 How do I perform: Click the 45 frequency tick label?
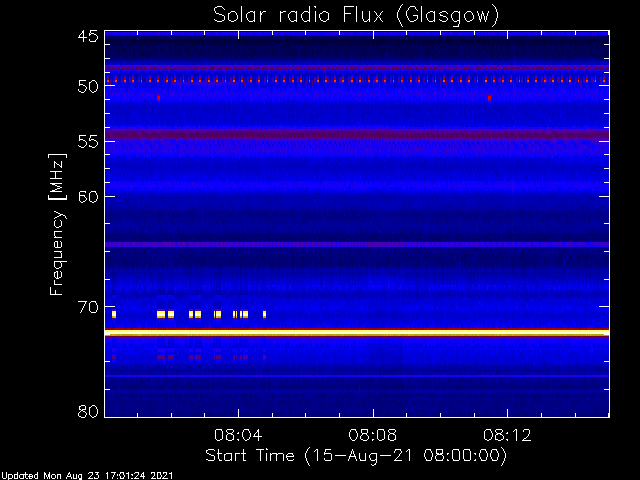point(88,36)
